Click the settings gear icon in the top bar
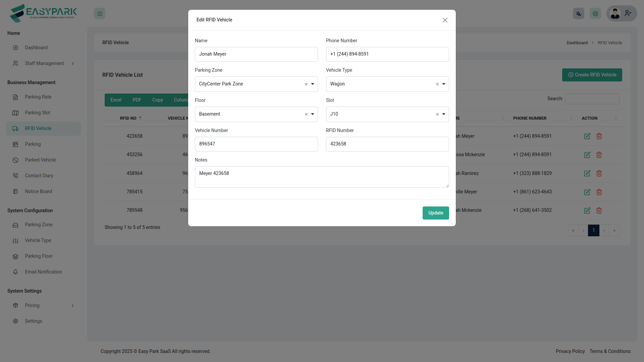Image resolution: width=644 pixels, height=362 pixels. coord(595,13)
